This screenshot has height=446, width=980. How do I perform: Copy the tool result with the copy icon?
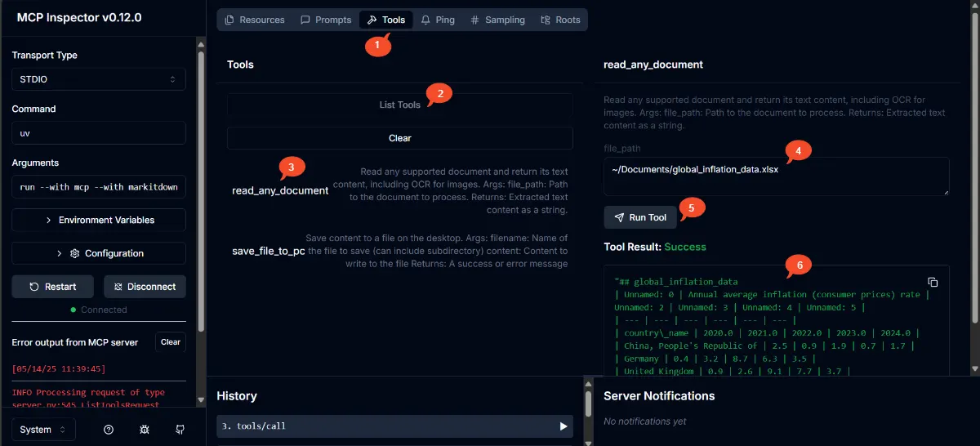(x=933, y=282)
